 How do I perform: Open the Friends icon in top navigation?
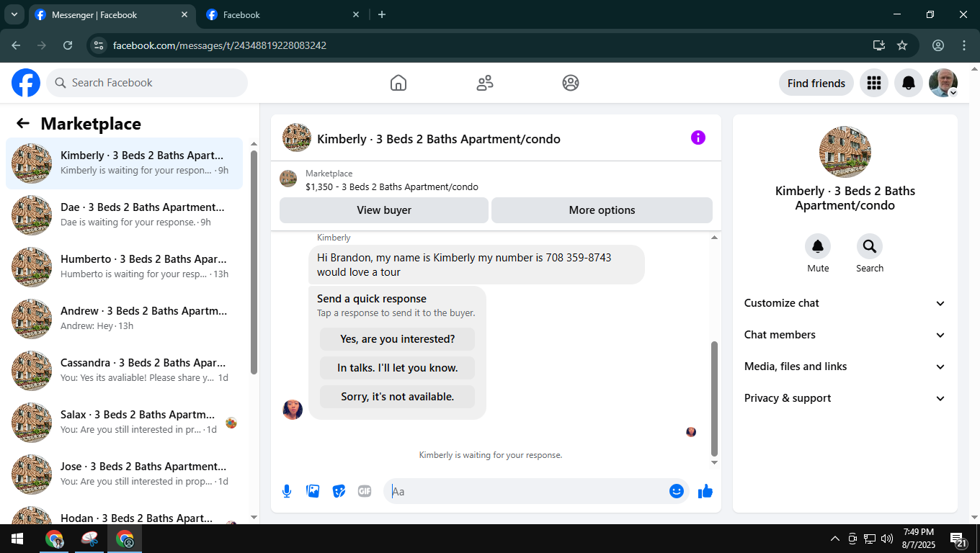pyautogui.click(x=485, y=83)
